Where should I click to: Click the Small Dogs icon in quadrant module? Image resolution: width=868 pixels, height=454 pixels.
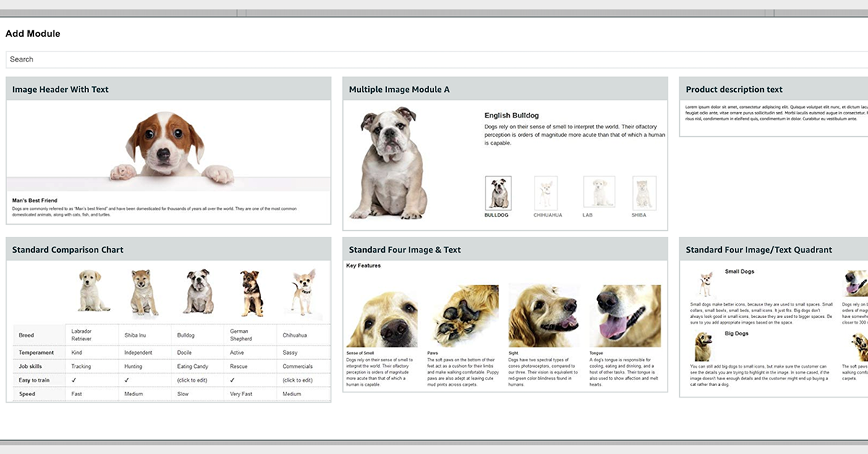click(x=705, y=283)
